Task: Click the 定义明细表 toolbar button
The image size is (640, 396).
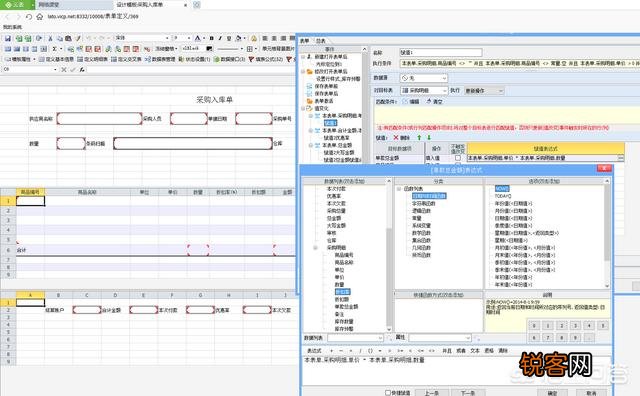Action: (92, 59)
